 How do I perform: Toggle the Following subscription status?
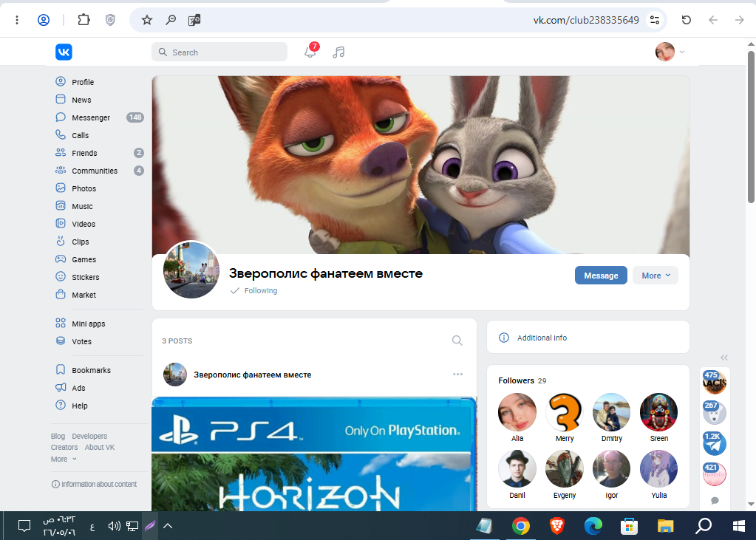click(254, 291)
